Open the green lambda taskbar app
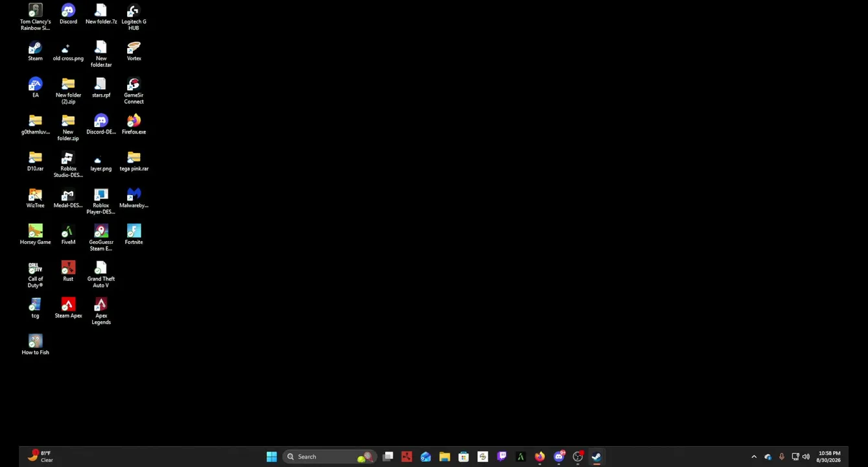Viewport: 868px width, 467px height. pyautogui.click(x=521, y=457)
